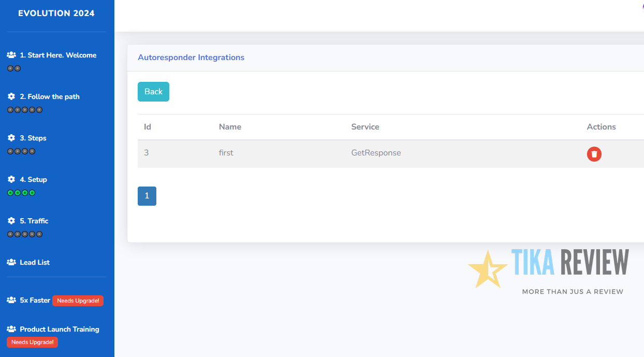
Task: Click the EVOLUTION 2024 sidebar title
Action: 56,13
